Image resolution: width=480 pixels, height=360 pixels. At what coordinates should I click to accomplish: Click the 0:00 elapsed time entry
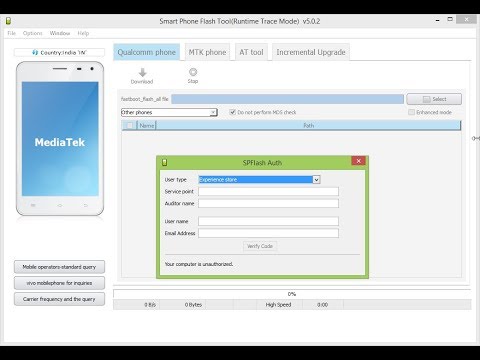coord(322,305)
